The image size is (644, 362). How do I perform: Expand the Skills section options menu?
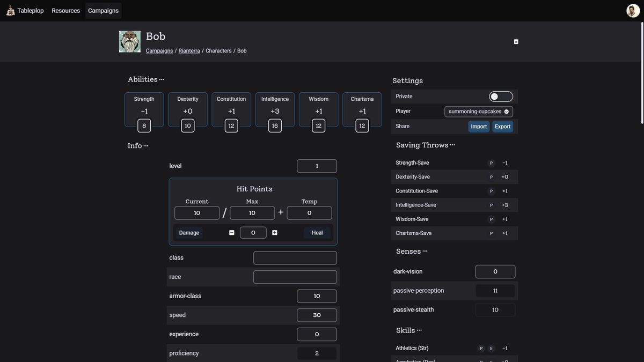coord(419,331)
